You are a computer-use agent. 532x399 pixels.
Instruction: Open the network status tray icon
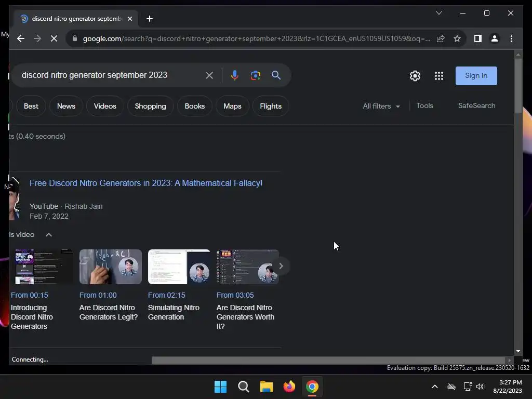tap(468, 387)
